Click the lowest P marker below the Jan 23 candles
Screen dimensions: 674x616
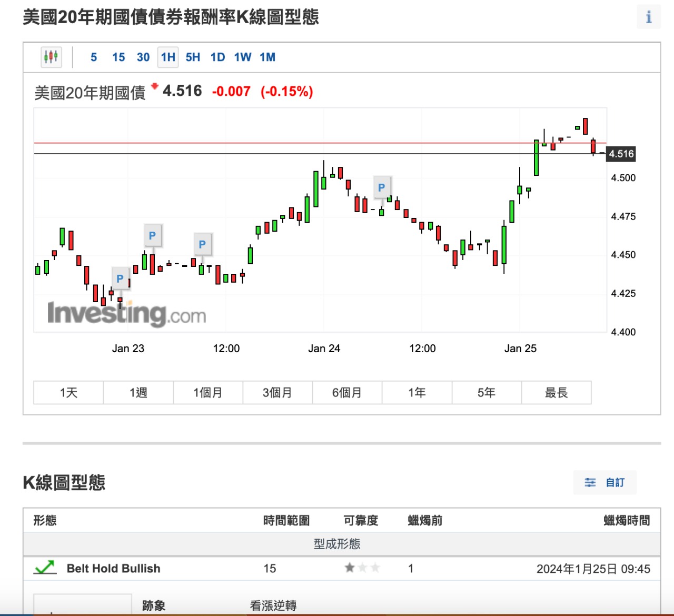pos(120,277)
